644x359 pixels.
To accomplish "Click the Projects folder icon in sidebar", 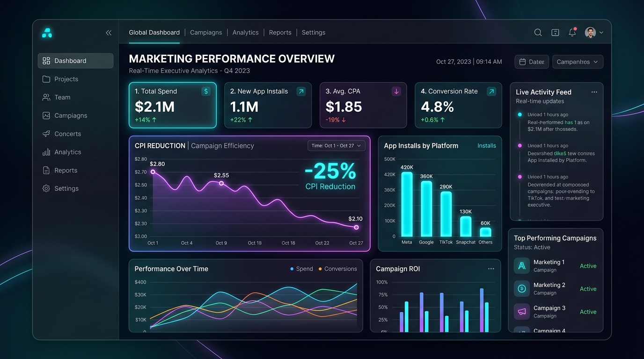I will point(46,79).
